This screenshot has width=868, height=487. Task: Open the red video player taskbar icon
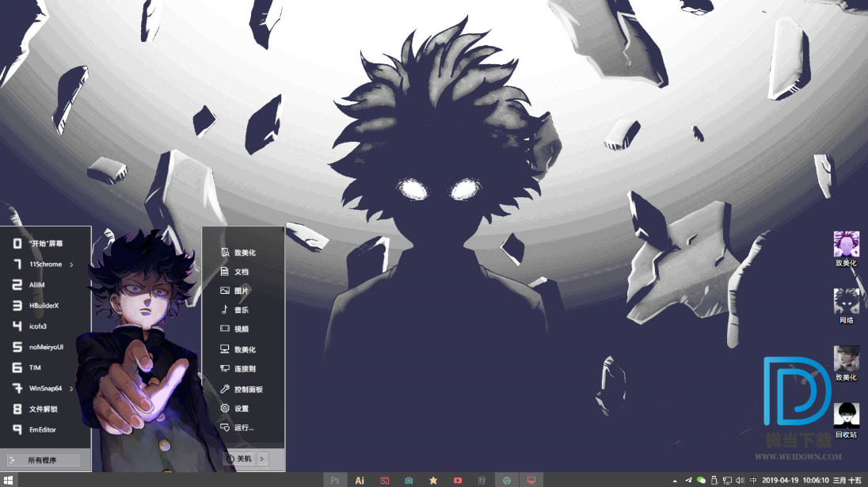(457, 481)
